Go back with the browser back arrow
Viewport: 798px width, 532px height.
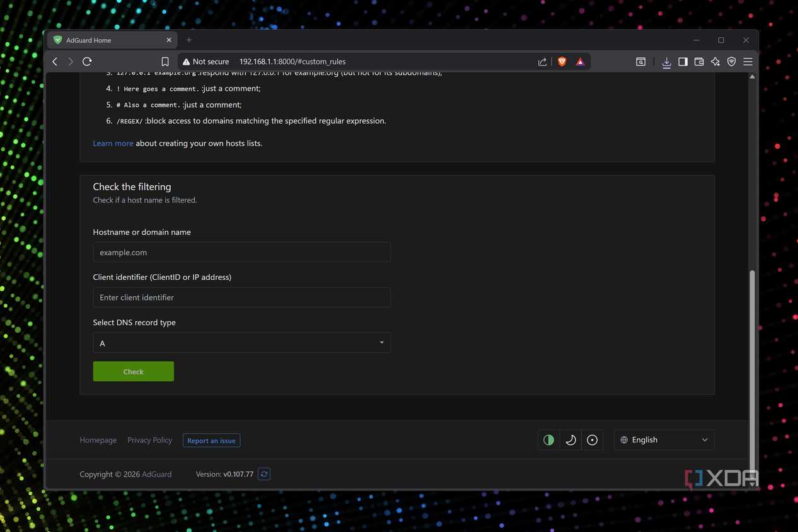[55, 62]
